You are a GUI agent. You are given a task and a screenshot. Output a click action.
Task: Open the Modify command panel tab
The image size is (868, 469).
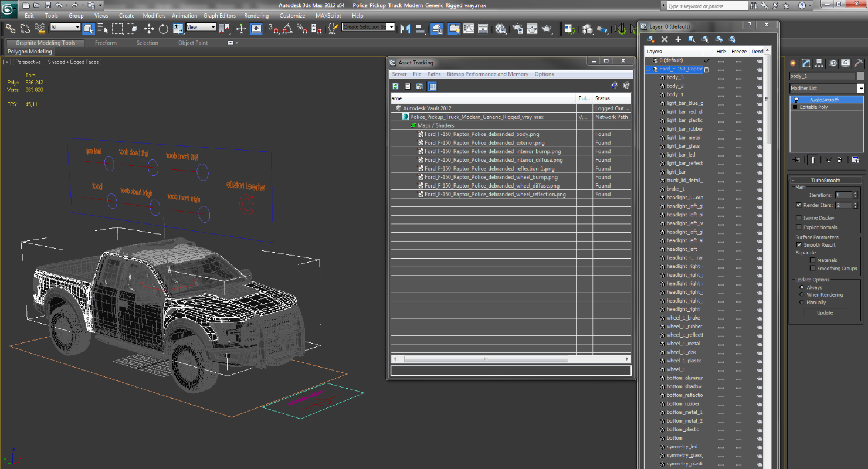[x=806, y=63]
